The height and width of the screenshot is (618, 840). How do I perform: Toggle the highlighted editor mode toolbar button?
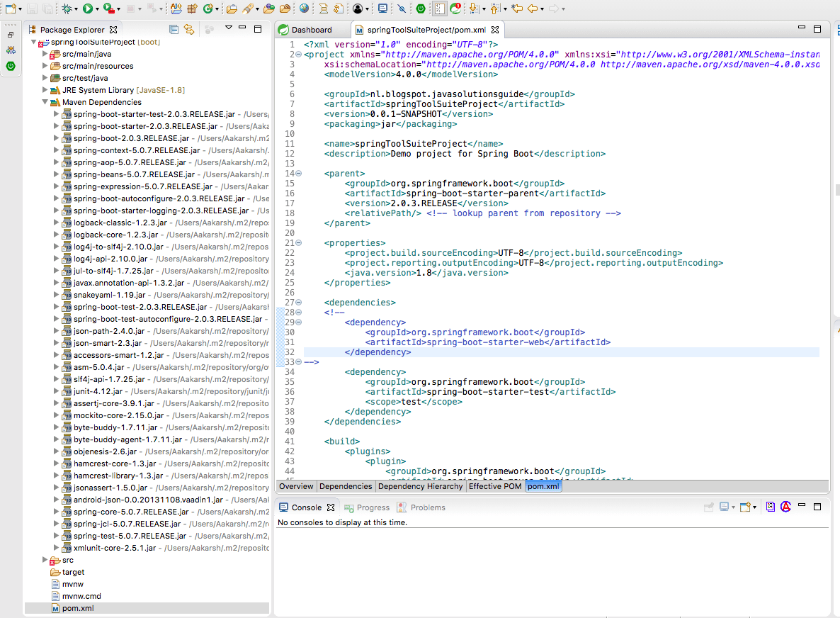pos(439,9)
